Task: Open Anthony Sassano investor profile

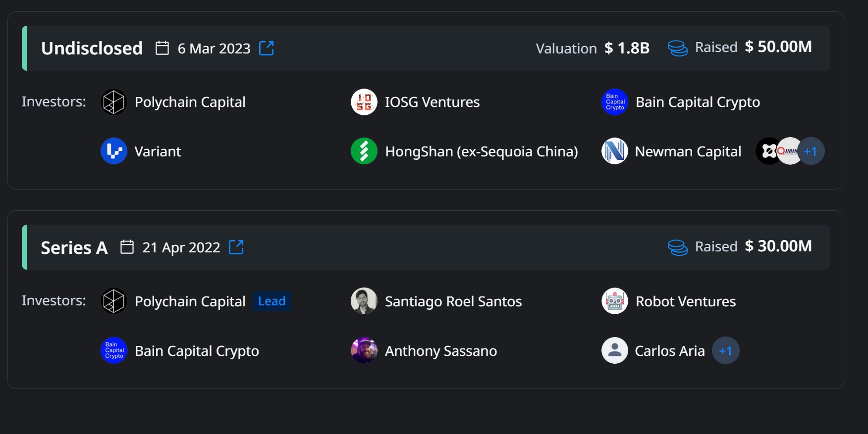Action: point(440,351)
